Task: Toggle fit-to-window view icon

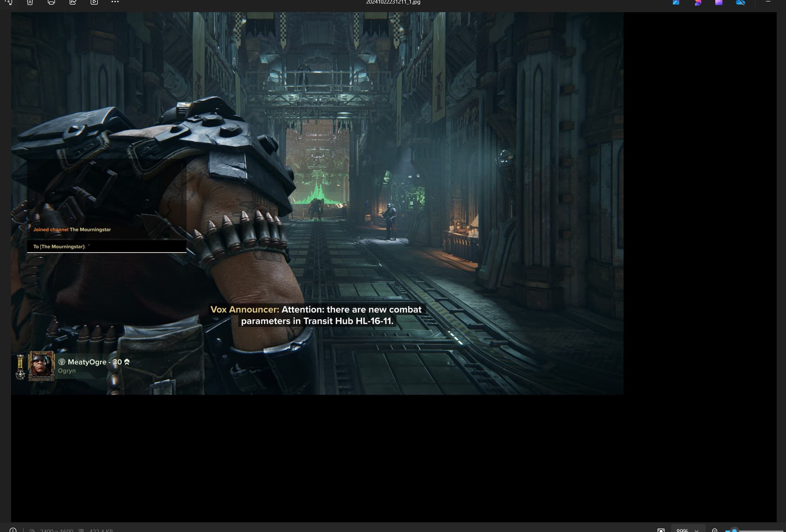Action: pos(661,530)
